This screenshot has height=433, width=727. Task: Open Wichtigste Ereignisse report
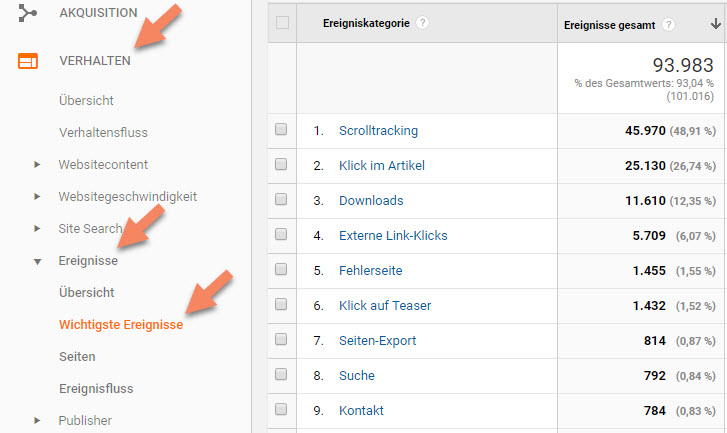(x=121, y=325)
